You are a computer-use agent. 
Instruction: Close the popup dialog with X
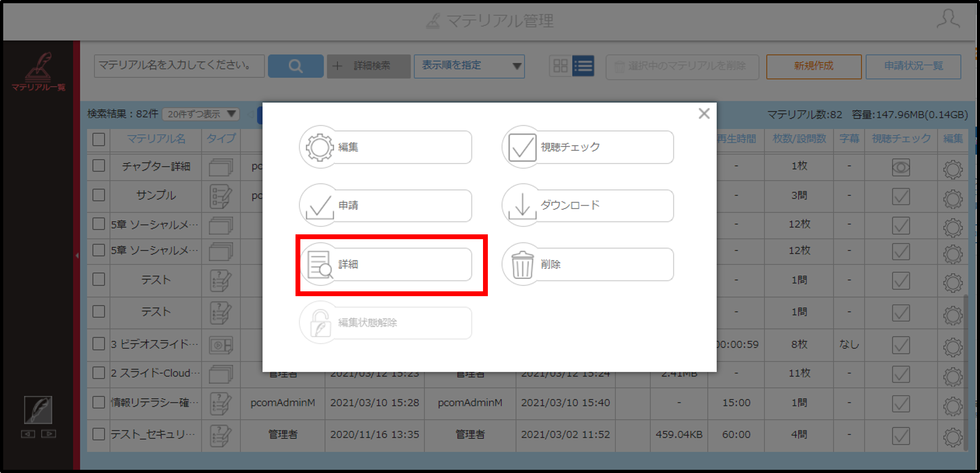[704, 113]
